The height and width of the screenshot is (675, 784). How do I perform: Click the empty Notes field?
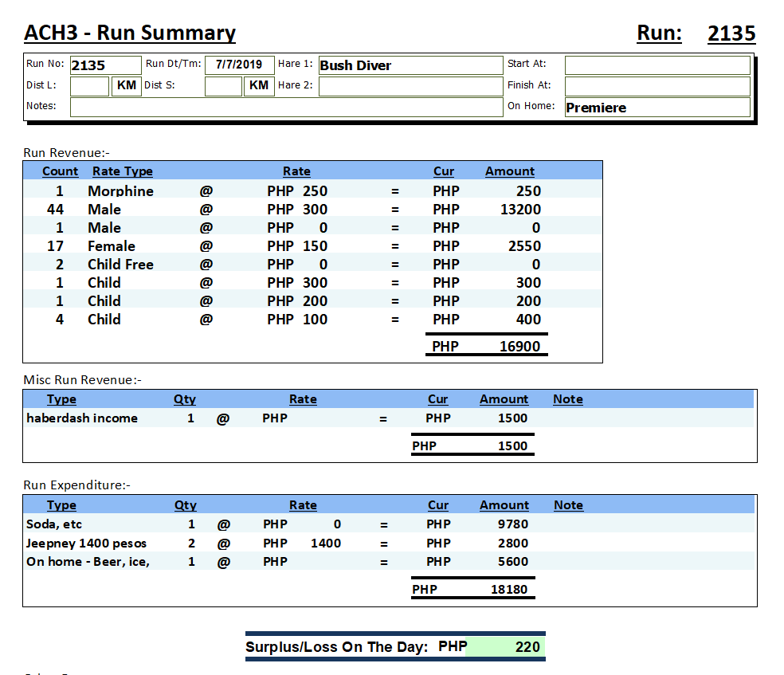286,107
